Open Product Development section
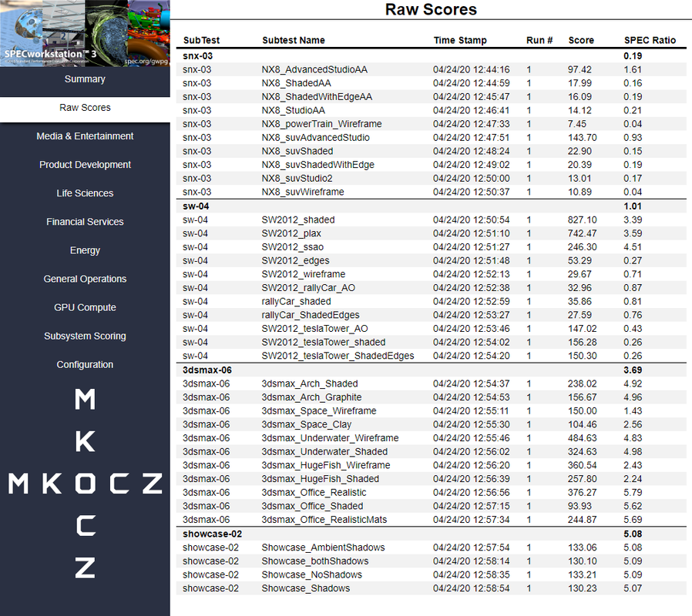The width and height of the screenshot is (692, 616). 85,165
